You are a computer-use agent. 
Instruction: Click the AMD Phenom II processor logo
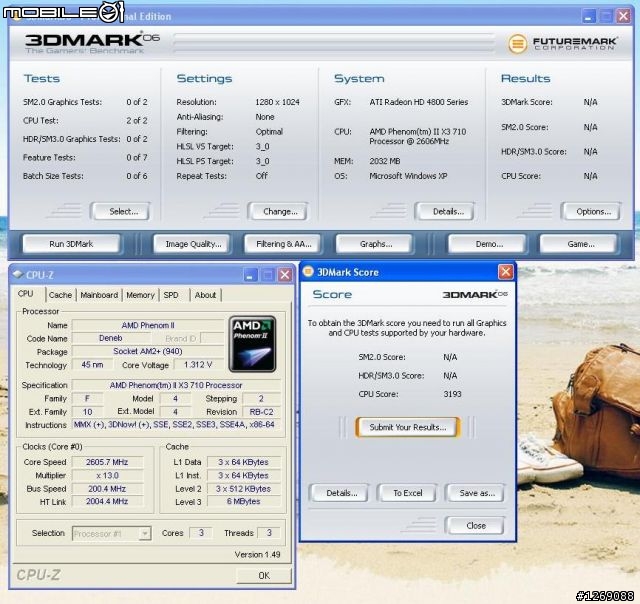(253, 344)
